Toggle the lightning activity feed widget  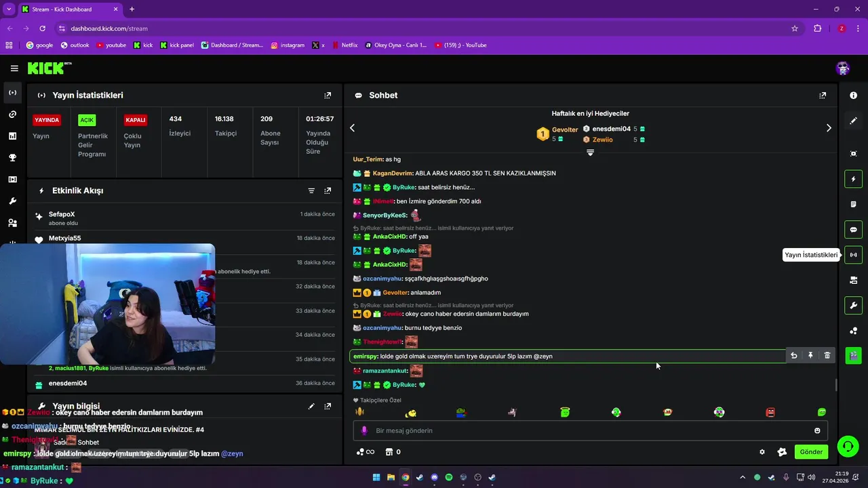[853, 179]
